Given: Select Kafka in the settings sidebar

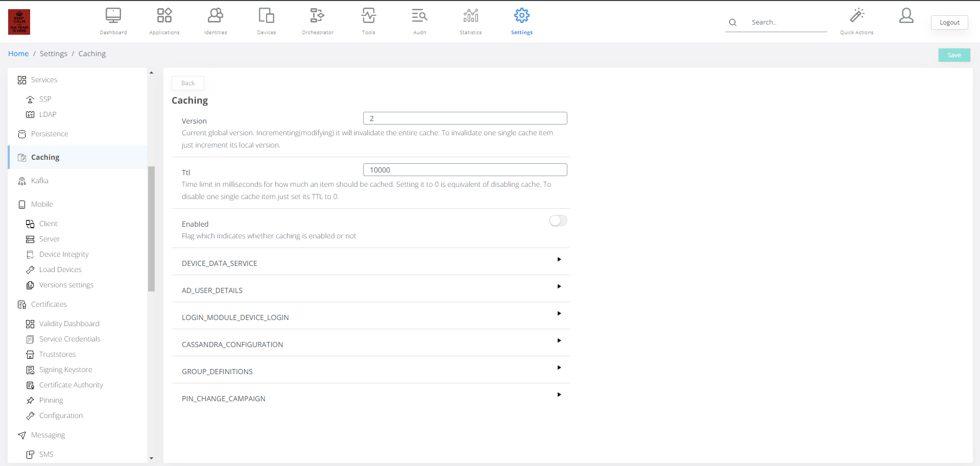Looking at the screenshot, I should tap(39, 181).
